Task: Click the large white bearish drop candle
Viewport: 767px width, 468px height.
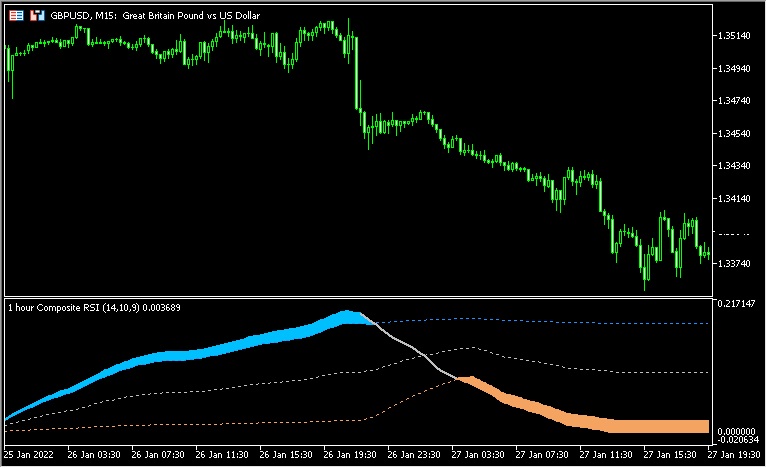Action: 356,75
